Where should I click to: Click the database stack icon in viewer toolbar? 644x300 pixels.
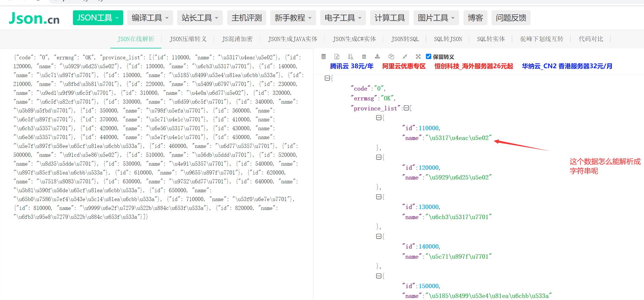(323, 56)
